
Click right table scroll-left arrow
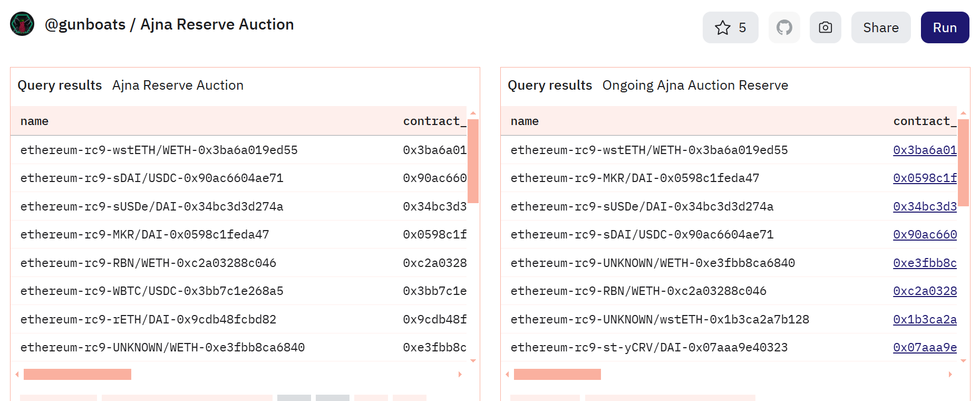[x=507, y=374]
